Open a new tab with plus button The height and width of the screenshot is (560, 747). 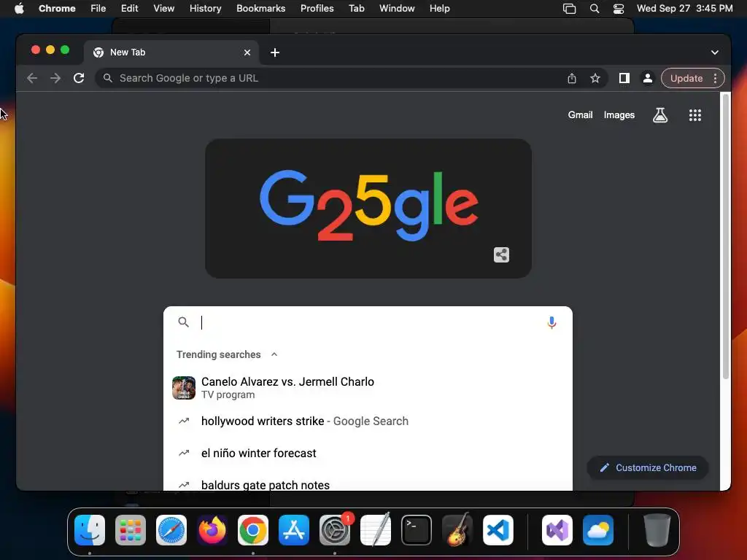click(275, 52)
